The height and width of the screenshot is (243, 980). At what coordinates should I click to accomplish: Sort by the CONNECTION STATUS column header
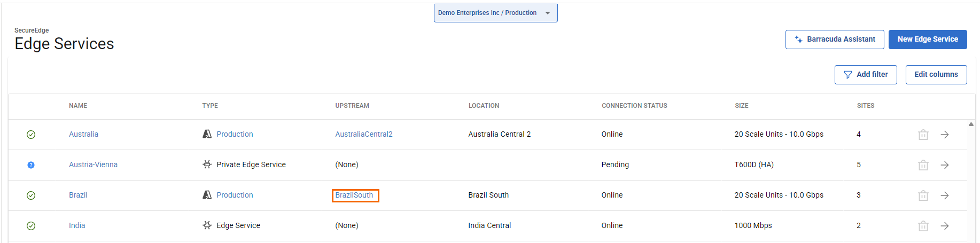(634, 106)
